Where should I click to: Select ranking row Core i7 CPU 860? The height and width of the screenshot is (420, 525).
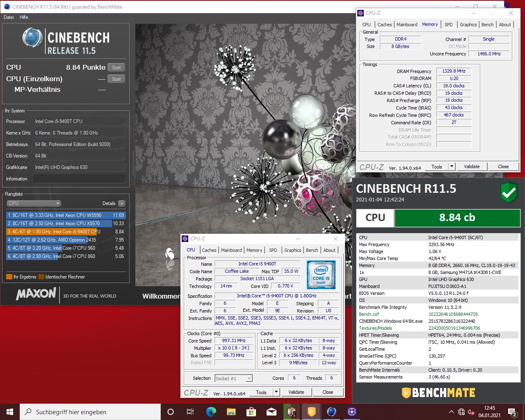[x=66, y=256]
